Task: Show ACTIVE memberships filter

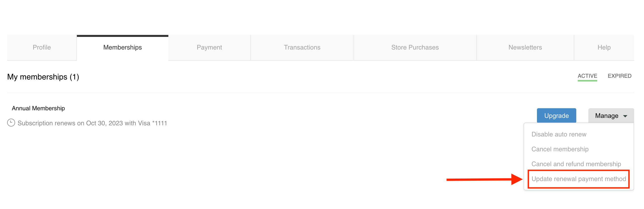Action: tap(587, 76)
